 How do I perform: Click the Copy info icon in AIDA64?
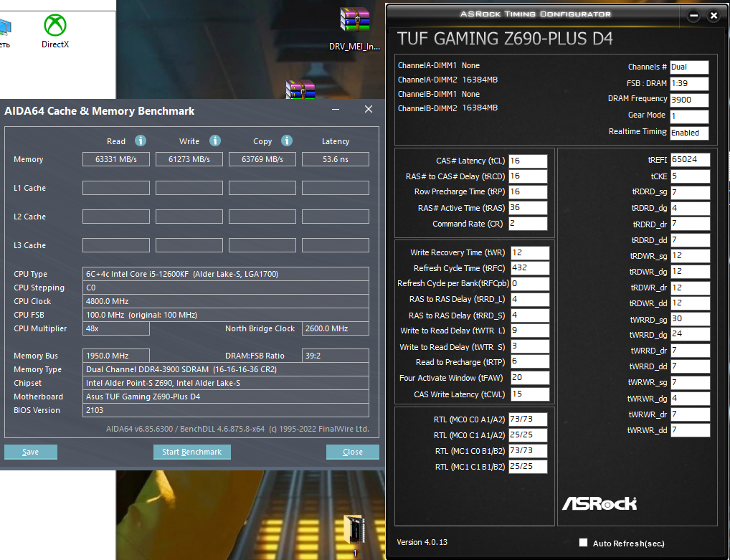coord(287,141)
